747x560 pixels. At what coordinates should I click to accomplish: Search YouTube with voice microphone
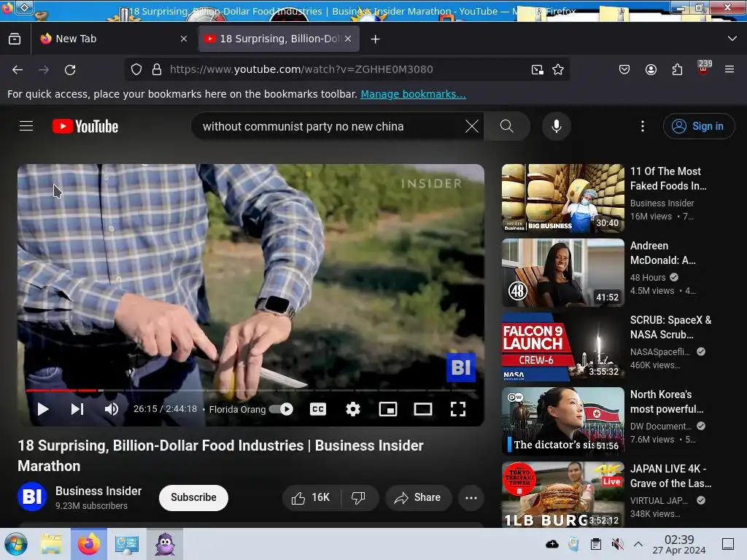tap(556, 126)
